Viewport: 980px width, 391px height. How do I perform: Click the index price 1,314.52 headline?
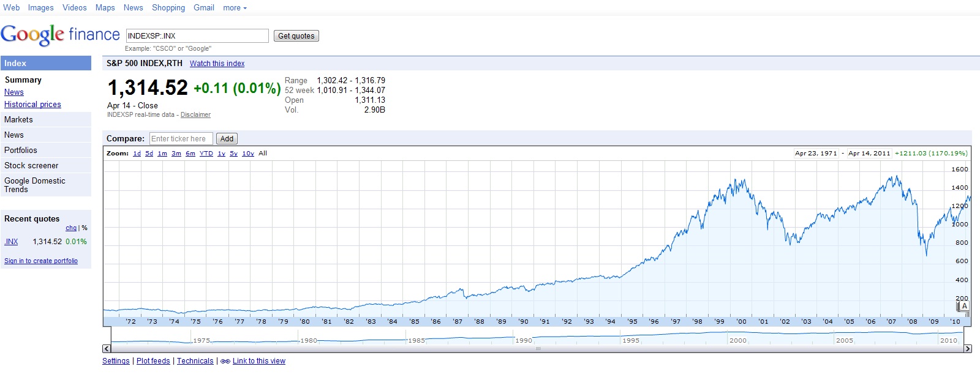pyautogui.click(x=148, y=88)
